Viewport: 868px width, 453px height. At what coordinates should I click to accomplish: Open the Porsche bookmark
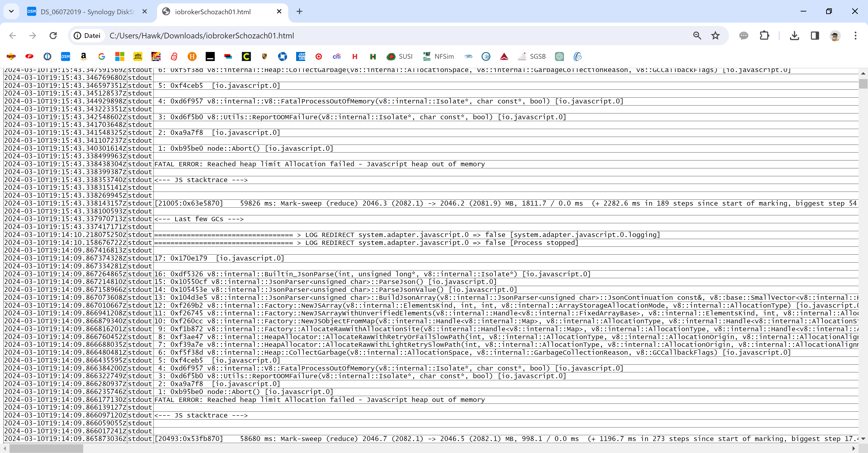click(x=264, y=56)
